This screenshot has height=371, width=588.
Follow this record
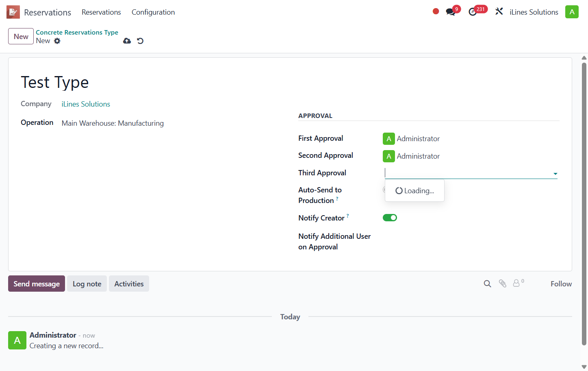pos(561,284)
